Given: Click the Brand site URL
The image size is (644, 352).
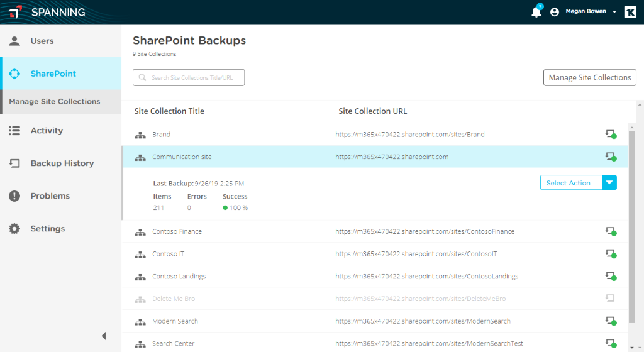Looking at the screenshot, I should [x=410, y=134].
